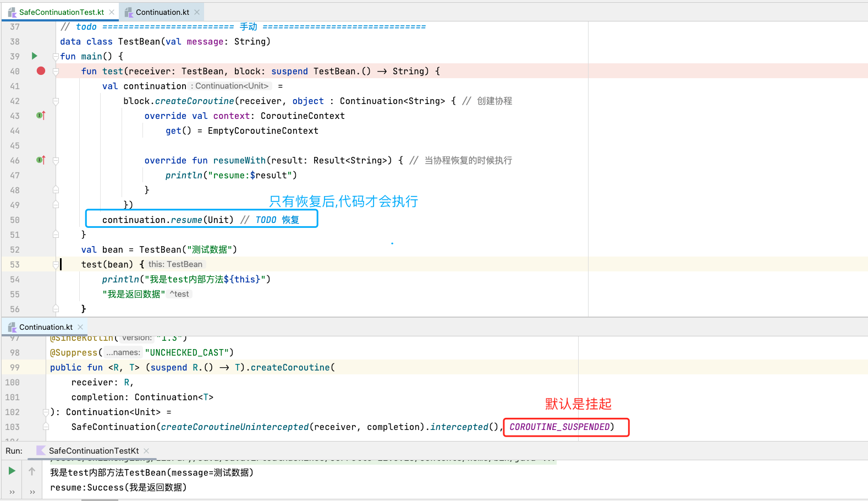Viewport: 868px width, 501px height.
Task: Toggle fold marker at line 103
Action: (x=46, y=427)
